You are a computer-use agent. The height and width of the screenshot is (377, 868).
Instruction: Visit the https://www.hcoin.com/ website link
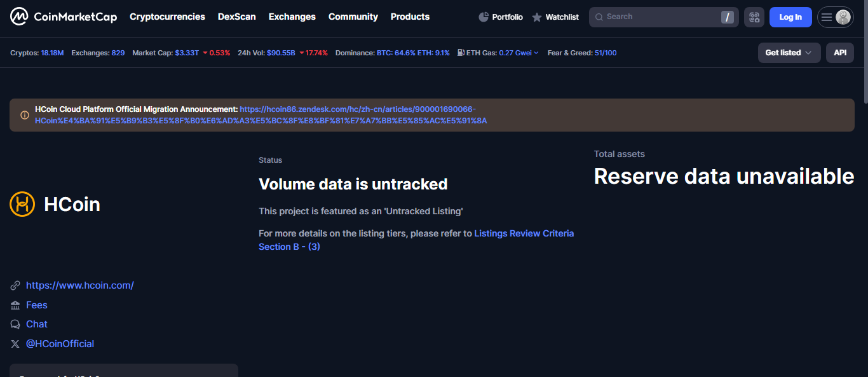(80, 285)
